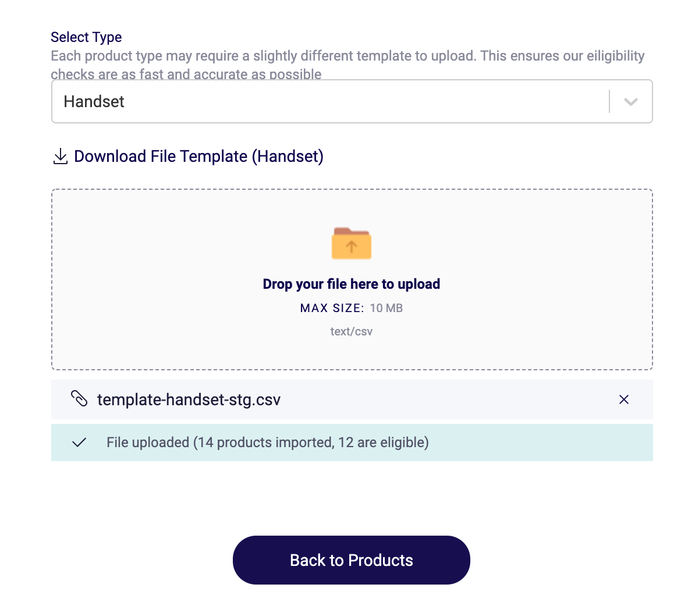
Task: Click the File uploaded success message
Action: [x=268, y=442]
